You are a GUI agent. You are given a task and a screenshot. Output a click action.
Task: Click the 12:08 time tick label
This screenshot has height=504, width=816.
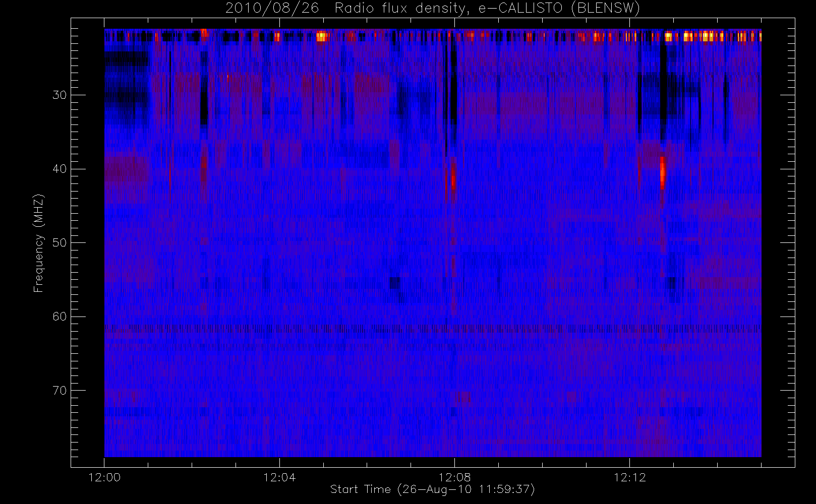point(454,477)
